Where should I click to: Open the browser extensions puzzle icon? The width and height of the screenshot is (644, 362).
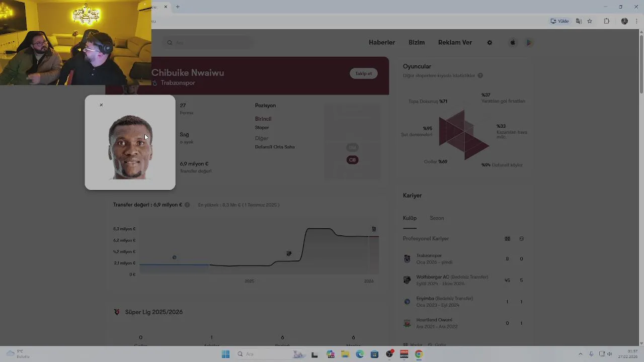pos(606,21)
